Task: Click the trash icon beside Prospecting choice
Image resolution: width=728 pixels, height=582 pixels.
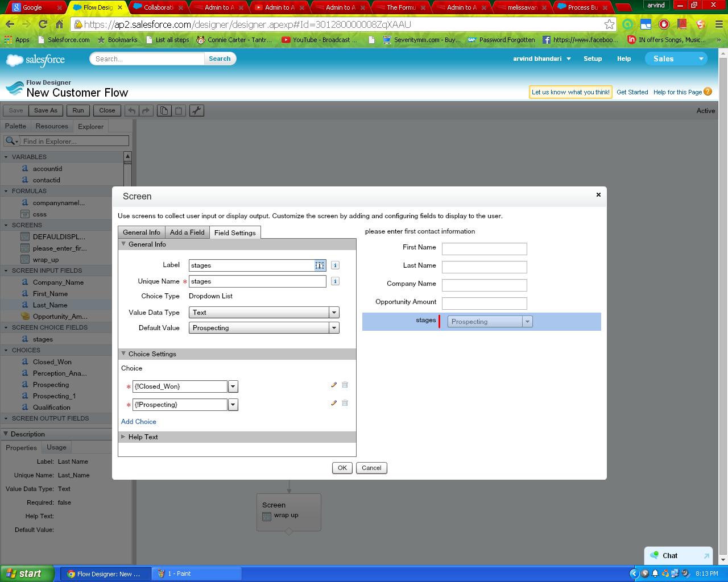Action: [345, 403]
